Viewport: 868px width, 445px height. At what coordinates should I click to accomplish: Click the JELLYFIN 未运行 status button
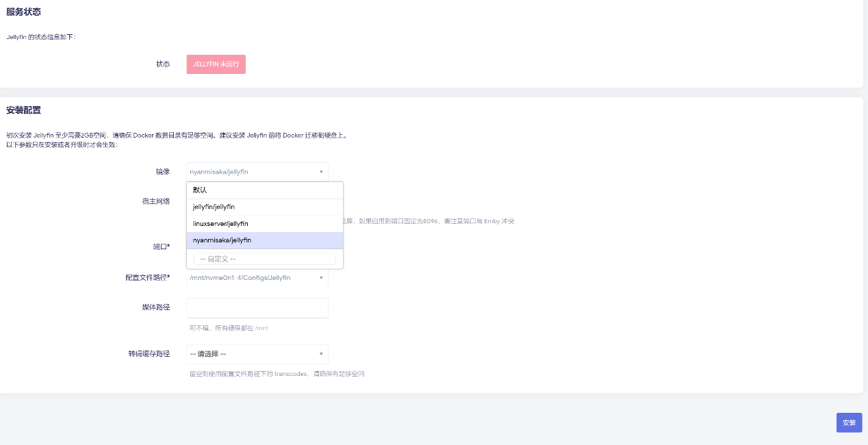(216, 64)
